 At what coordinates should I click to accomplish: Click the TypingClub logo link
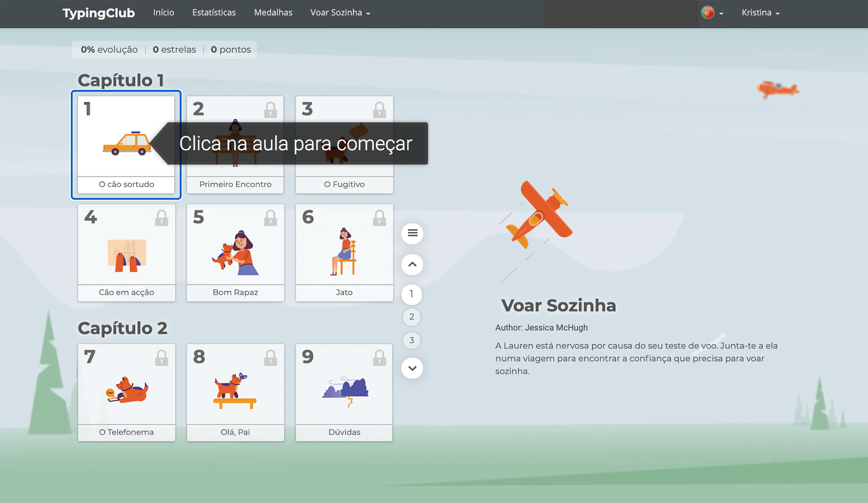click(98, 13)
